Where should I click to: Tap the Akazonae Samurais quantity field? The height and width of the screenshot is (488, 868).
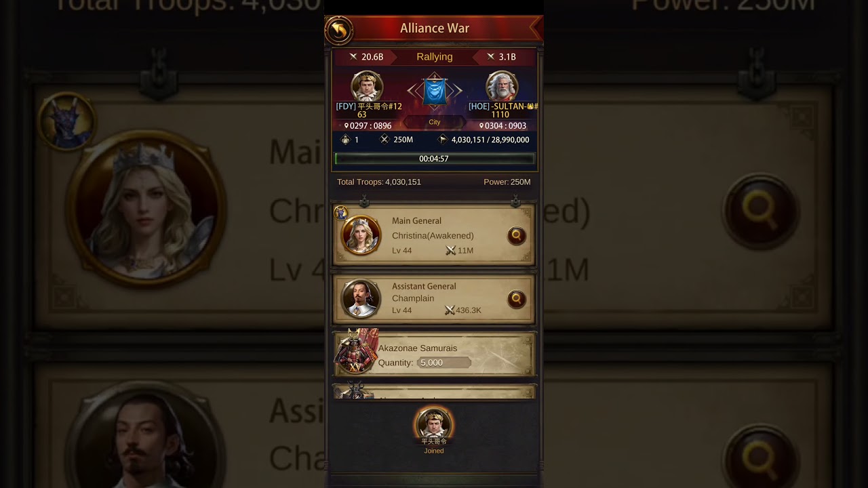click(x=444, y=363)
